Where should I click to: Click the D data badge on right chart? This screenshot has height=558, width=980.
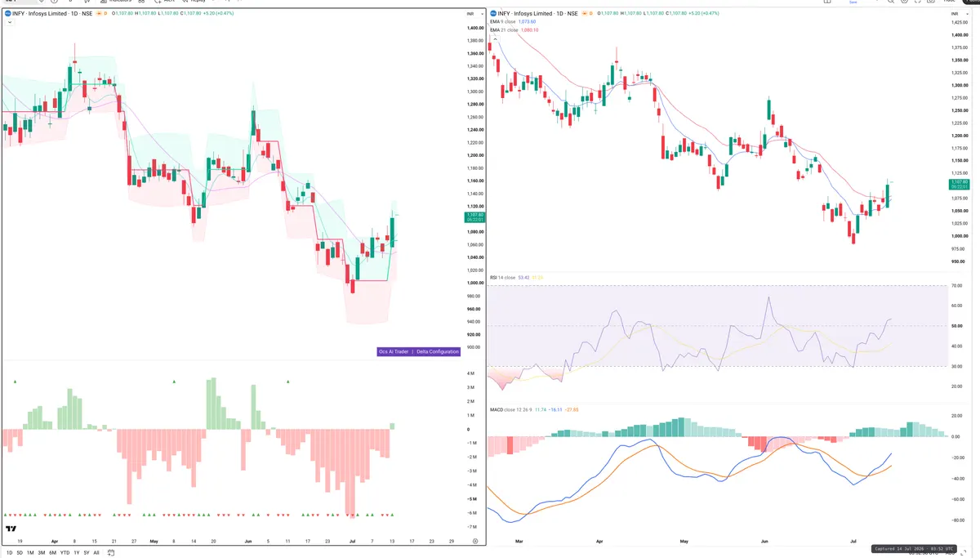click(591, 14)
